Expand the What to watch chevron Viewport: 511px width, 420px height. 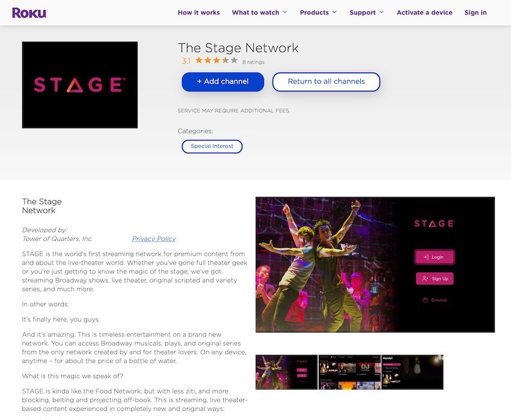tap(285, 13)
